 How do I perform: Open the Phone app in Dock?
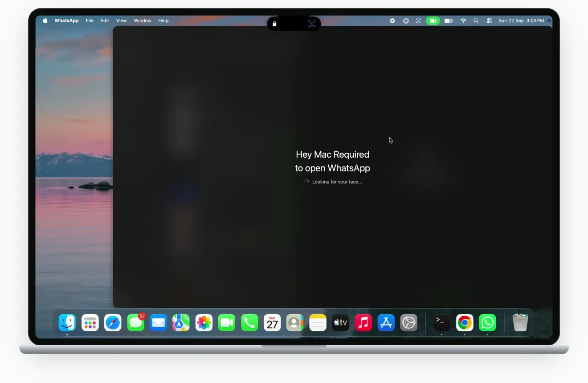pyautogui.click(x=249, y=323)
